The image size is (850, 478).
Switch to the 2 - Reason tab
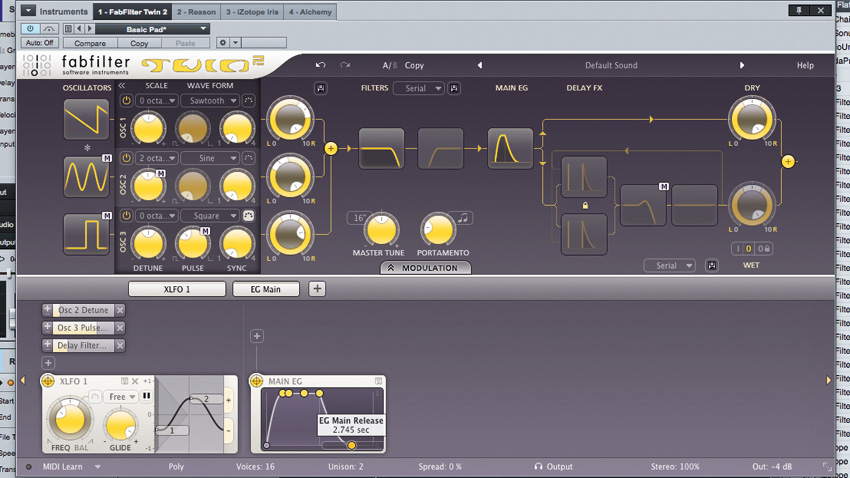pos(196,11)
